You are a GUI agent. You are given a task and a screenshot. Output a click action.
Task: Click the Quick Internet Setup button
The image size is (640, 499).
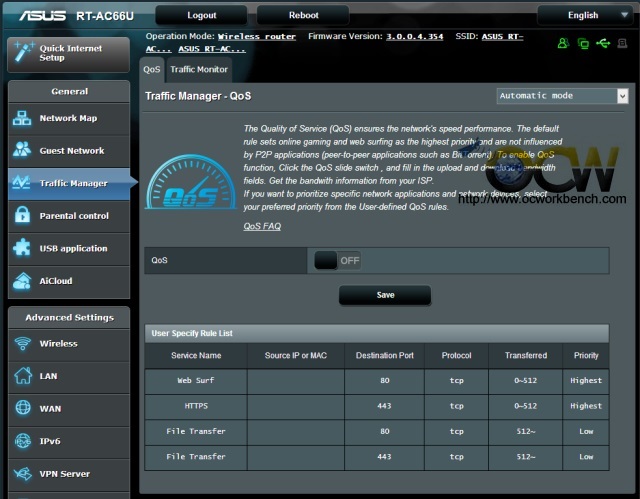(x=69, y=54)
